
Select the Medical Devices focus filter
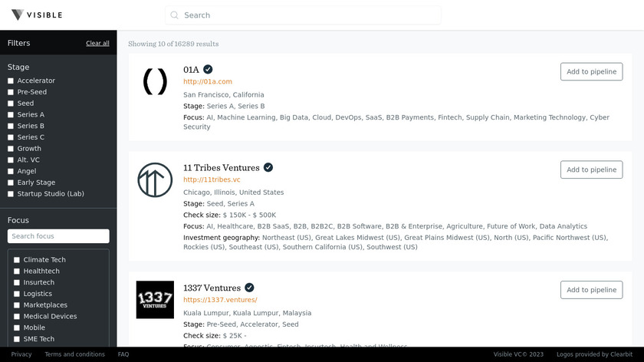(17, 317)
